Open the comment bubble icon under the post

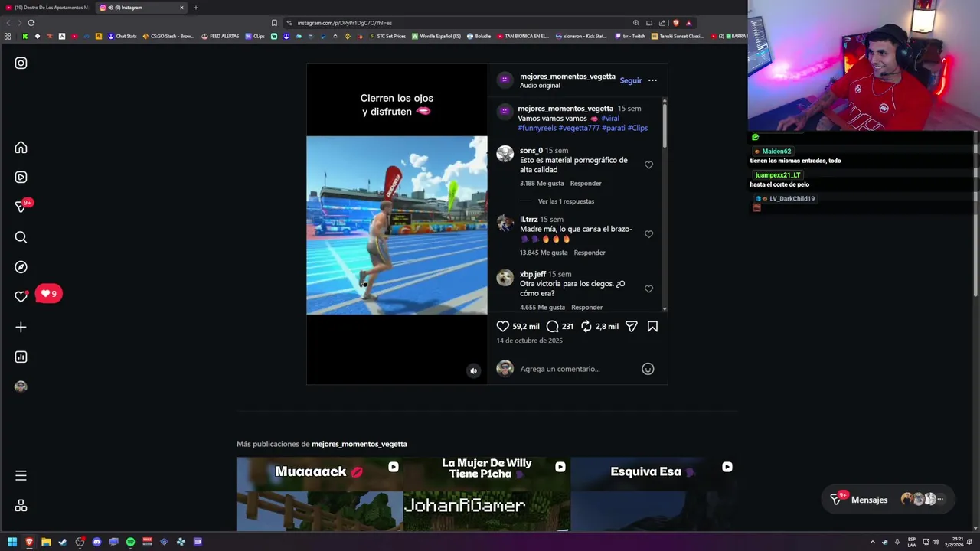(552, 326)
